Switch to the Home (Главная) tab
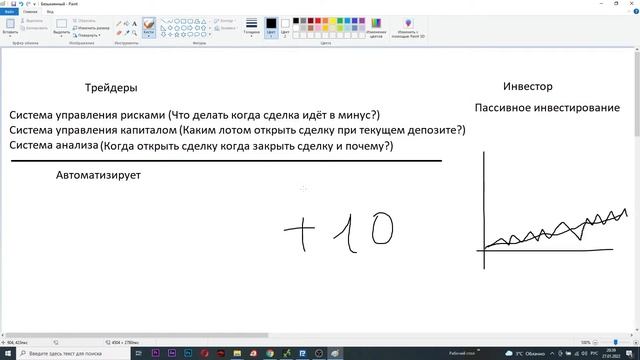 [30, 12]
